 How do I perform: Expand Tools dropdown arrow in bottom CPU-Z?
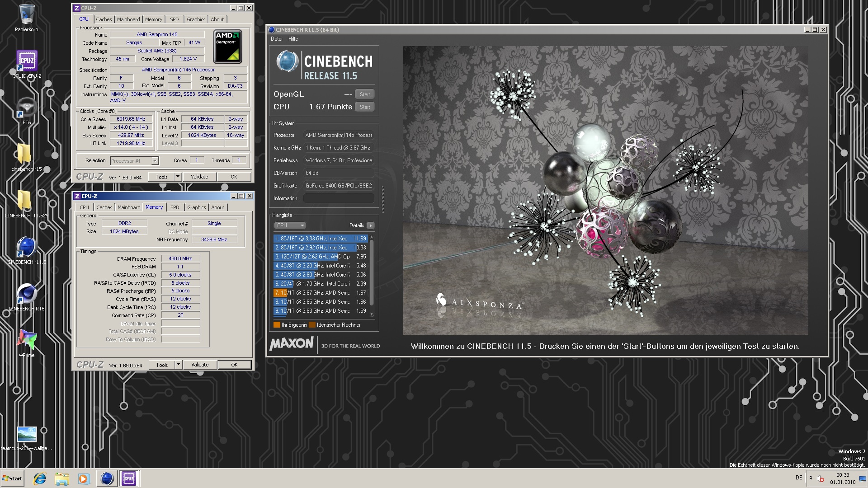pyautogui.click(x=178, y=365)
